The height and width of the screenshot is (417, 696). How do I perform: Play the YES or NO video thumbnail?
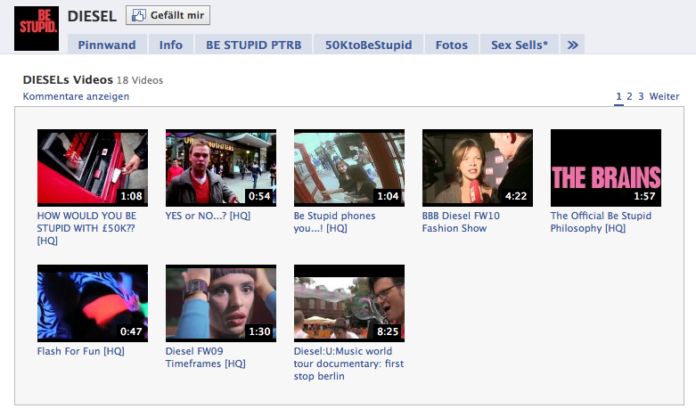tap(220, 167)
